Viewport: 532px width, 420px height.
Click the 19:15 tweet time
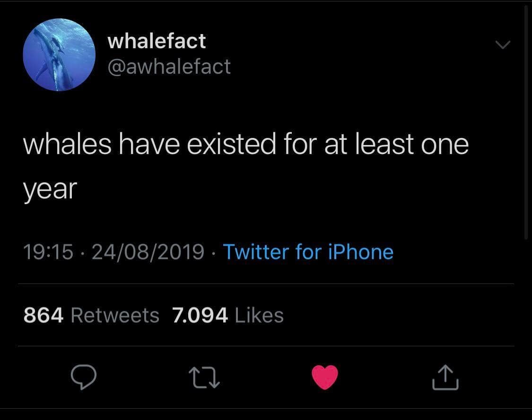(x=48, y=252)
